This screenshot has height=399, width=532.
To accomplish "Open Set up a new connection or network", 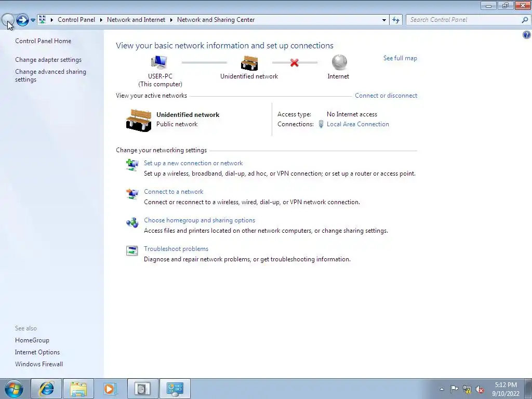I will 193,163.
